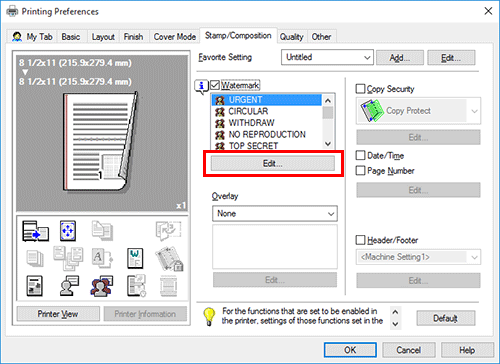Image resolution: width=500 pixels, height=364 pixels.
Task: Click the hint text scroll down arrow
Action: 395,324
